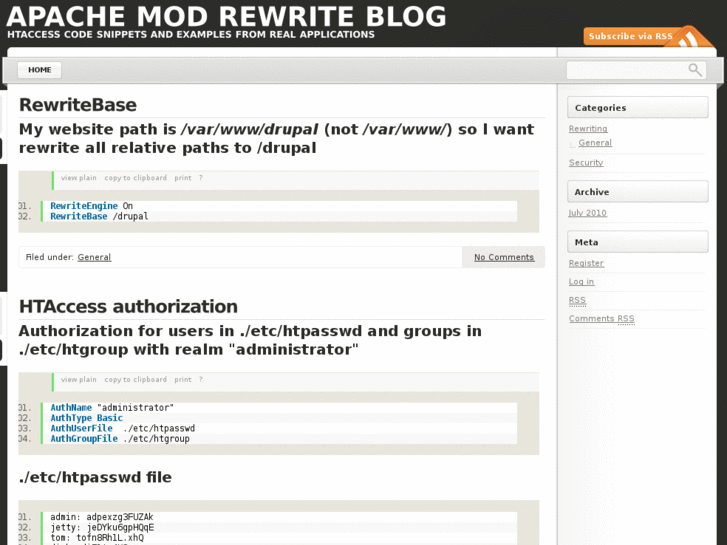The height and width of the screenshot is (545, 727).
Task: Click the Categories sidebar heading
Action: click(x=638, y=108)
